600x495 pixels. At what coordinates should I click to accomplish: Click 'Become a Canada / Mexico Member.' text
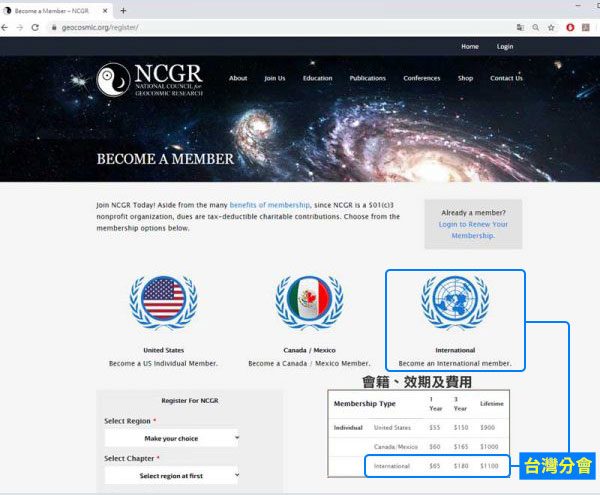309,363
